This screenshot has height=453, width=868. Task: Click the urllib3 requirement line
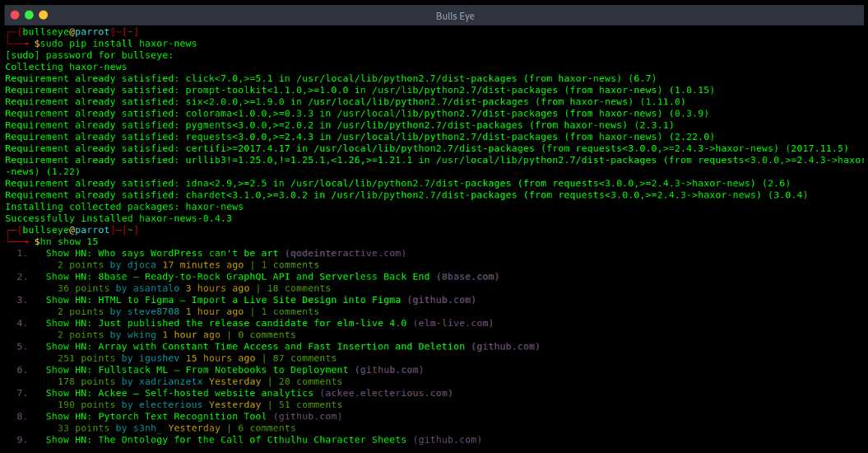click(434, 166)
